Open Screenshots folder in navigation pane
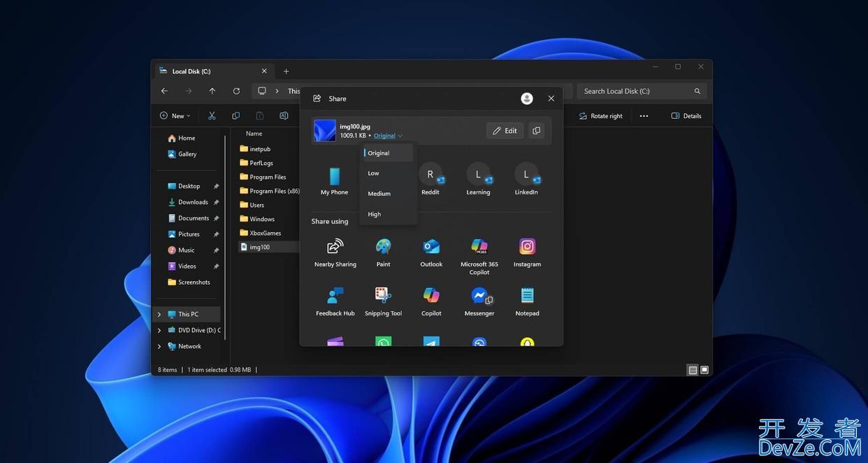Viewport: 868px width, 463px height. point(190,283)
